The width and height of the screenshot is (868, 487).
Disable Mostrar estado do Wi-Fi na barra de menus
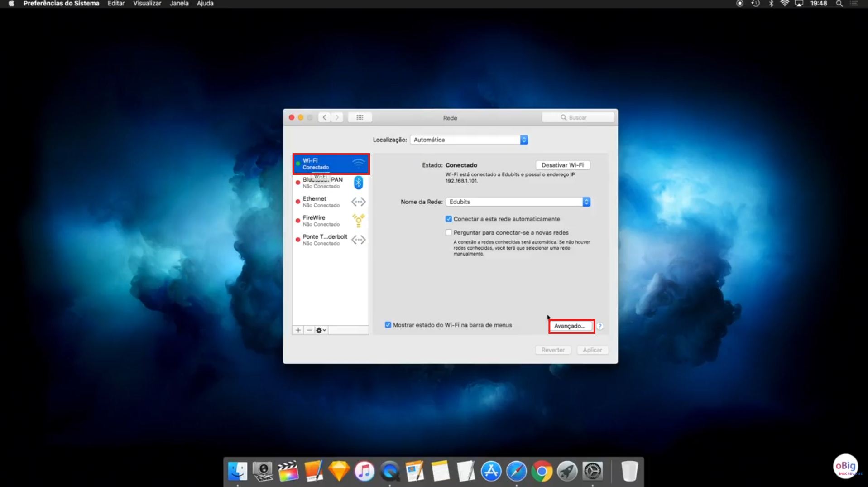pos(388,325)
